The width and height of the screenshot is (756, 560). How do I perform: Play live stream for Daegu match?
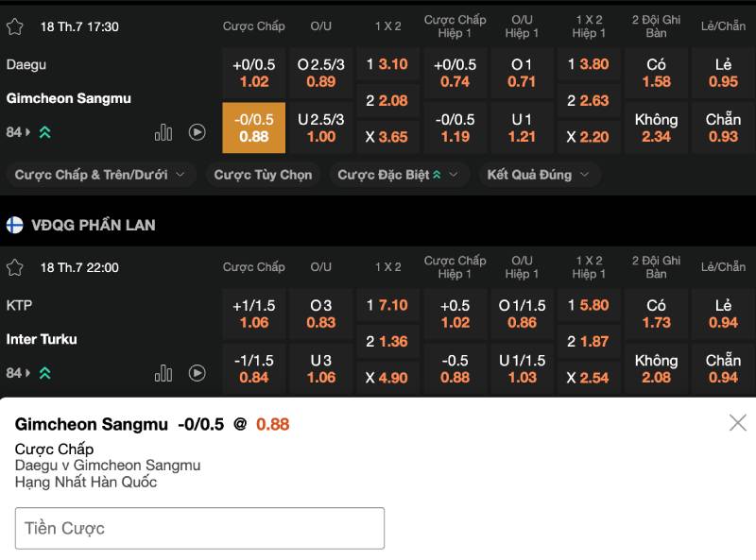click(197, 132)
